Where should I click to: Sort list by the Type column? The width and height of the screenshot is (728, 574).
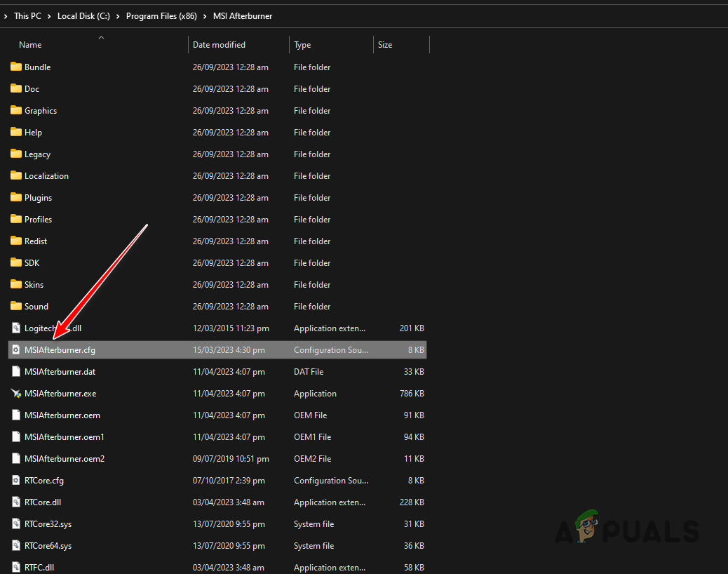[x=302, y=45]
